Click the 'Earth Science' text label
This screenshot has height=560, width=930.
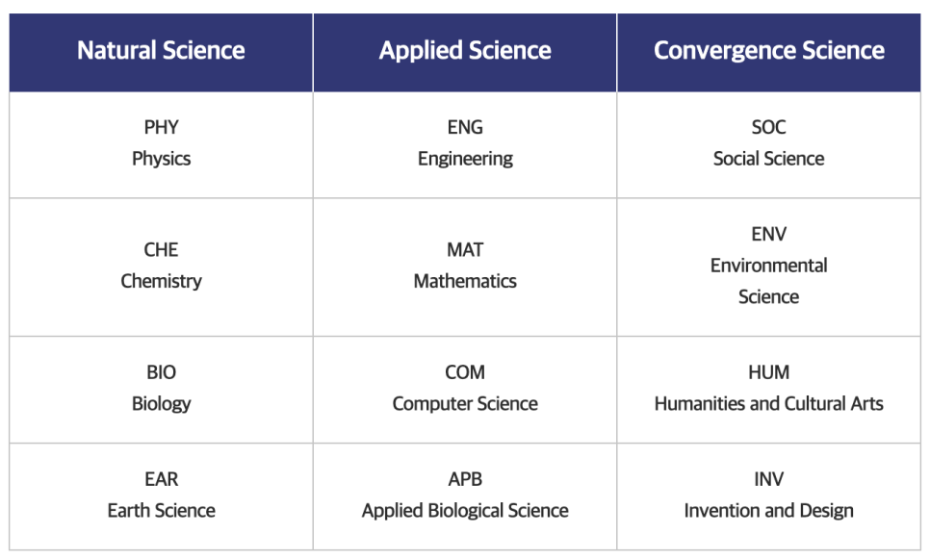tap(162, 510)
